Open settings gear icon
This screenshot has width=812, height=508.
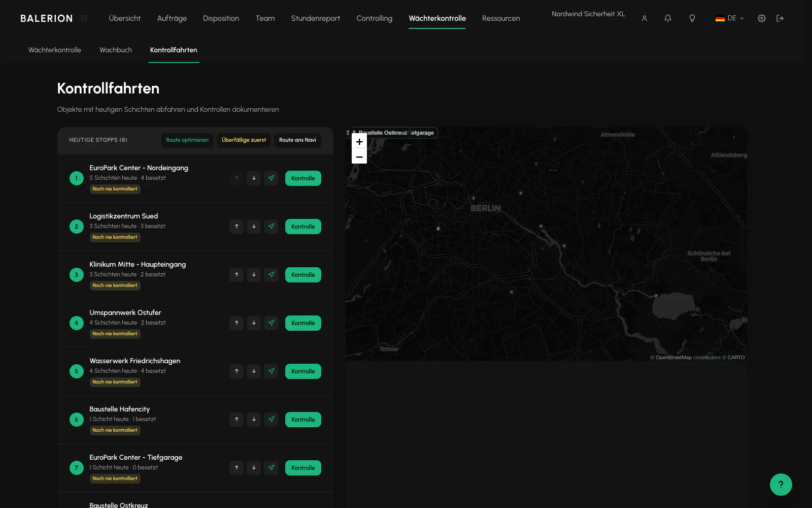[762, 18]
